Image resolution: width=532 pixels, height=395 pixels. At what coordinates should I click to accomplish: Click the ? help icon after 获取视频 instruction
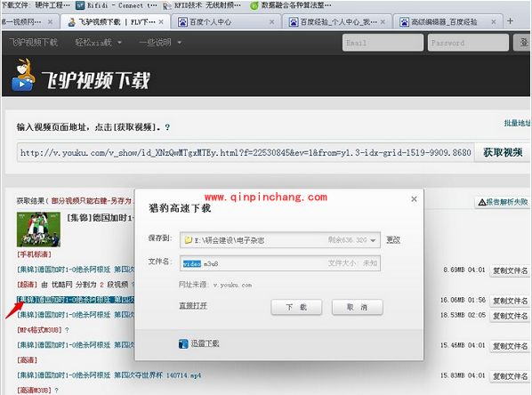tap(167, 127)
